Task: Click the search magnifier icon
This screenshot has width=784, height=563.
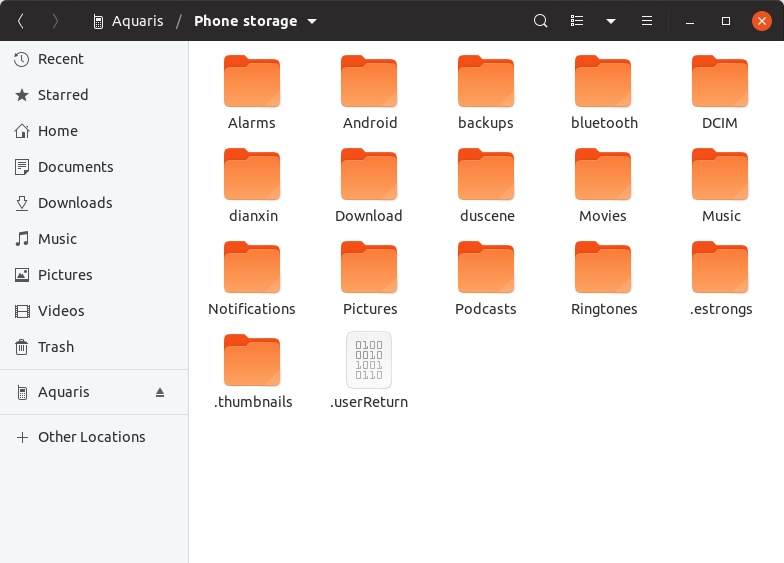Action: [540, 21]
